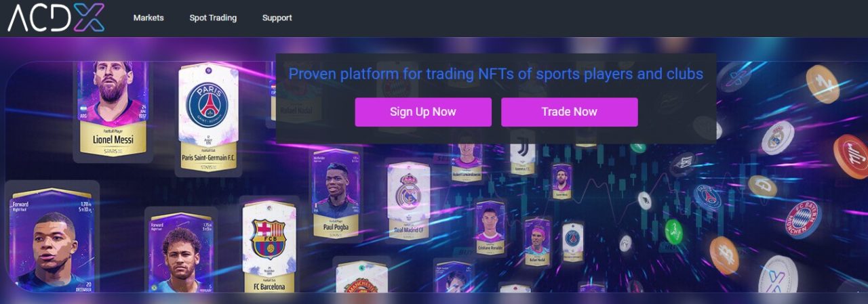Select the Lionel Messi NFT card

(113, 108)
